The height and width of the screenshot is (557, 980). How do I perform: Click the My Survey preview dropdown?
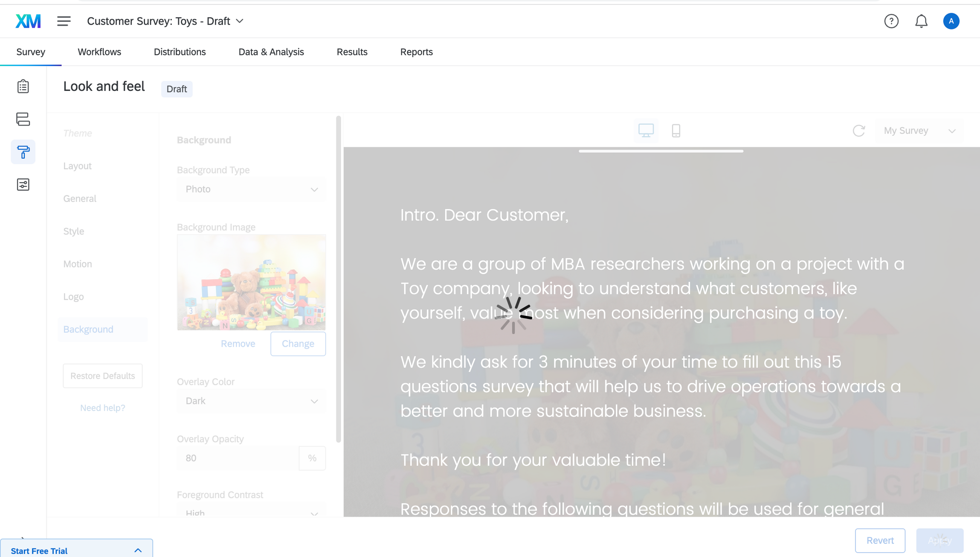coord(919,130)
